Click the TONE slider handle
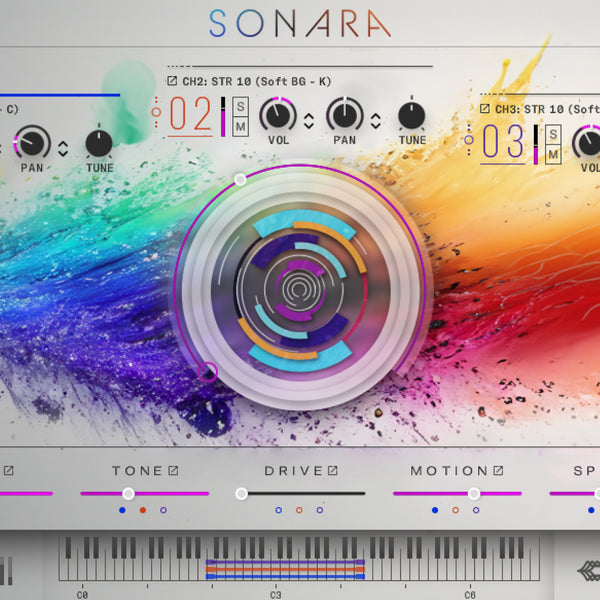 click(x=129, y=494)
